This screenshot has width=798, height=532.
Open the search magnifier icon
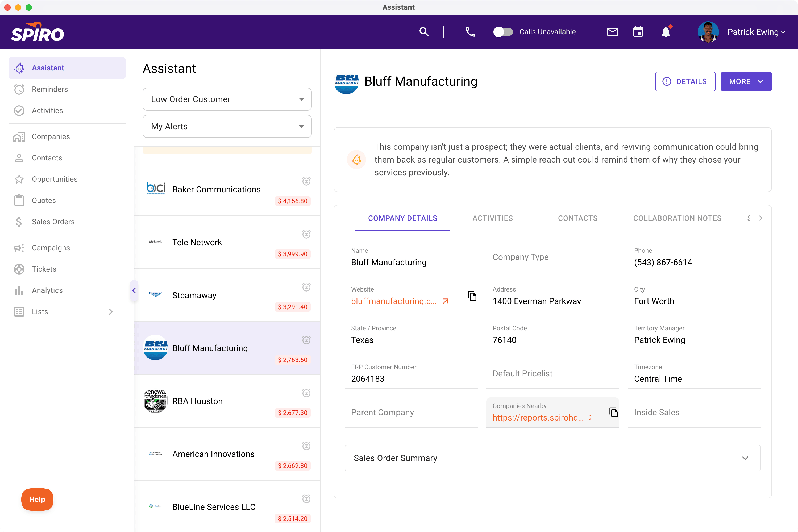[x=424, y=32]
